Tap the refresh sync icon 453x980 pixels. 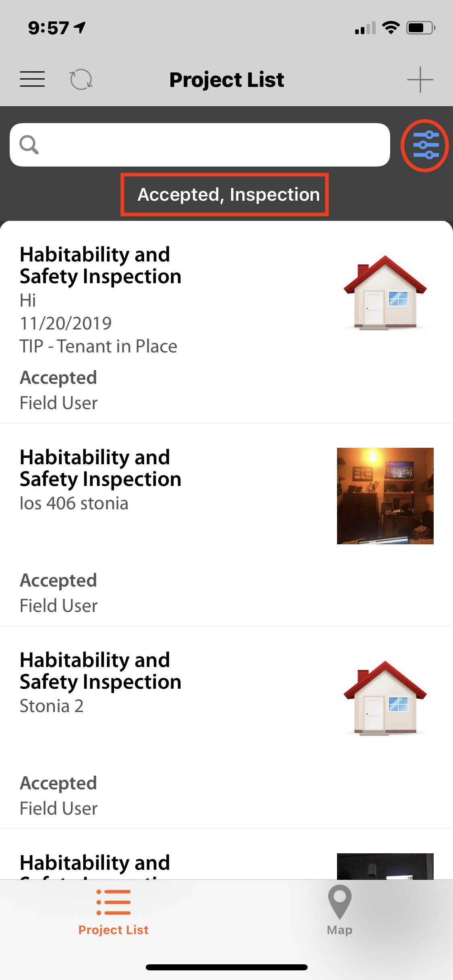[x=81, y=79]
